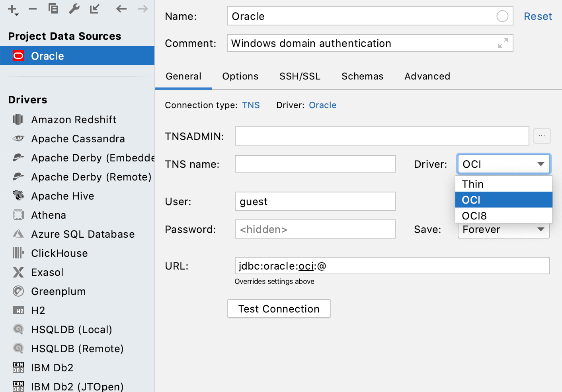Image resolution: width=562 pixels, height=392 pixels.
Task: Select HSQLDB (Local) driver
Action: click(77, 329)
